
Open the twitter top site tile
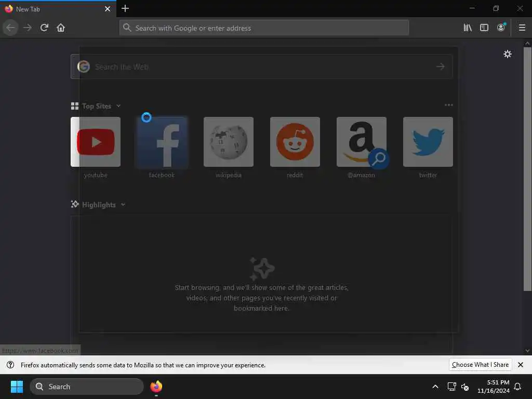coord(428,142)
